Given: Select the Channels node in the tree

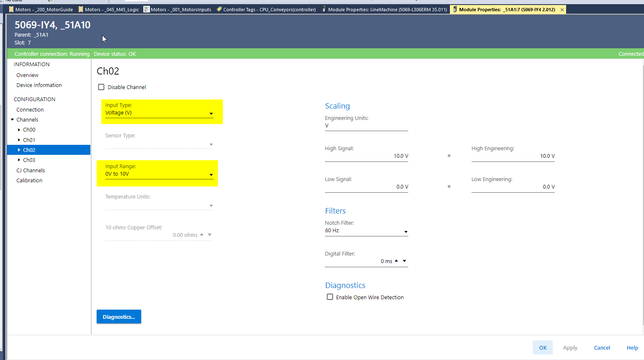Looking at the screenshot, I should tap(27, 120).
